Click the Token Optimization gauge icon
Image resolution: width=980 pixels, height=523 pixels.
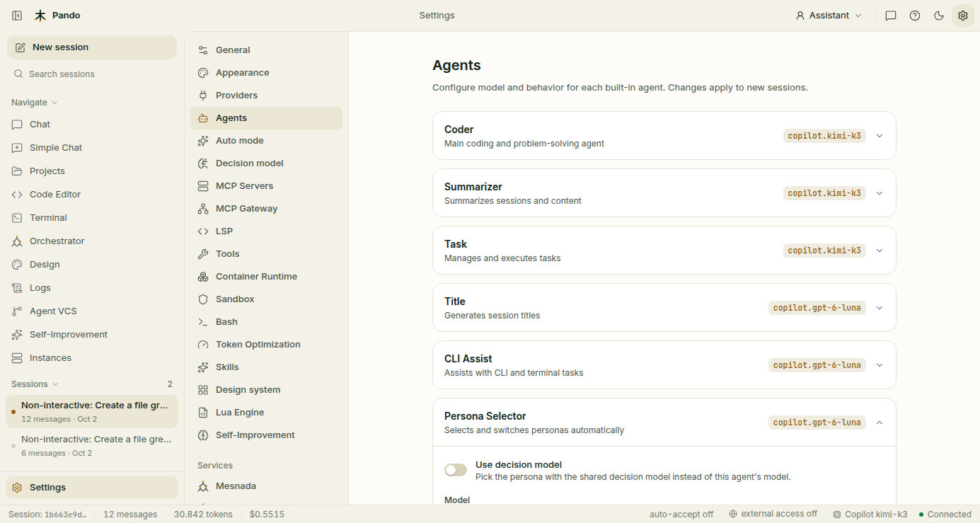click(x=203, y=345)
